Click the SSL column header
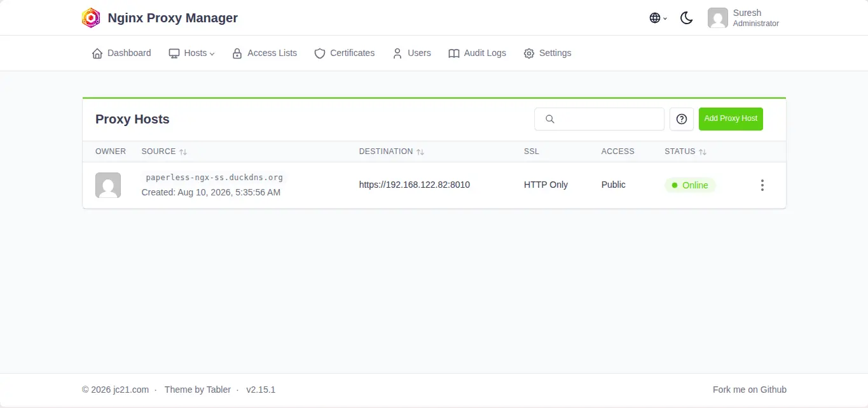 click(x=532, y=151)
